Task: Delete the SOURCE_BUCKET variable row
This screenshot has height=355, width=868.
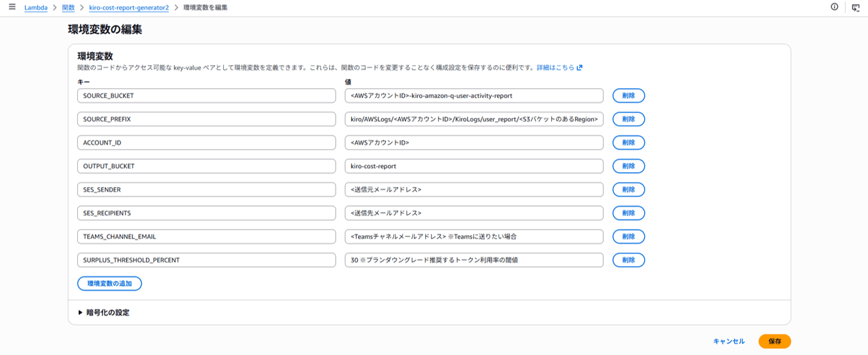Action: [x=629, y=96]
